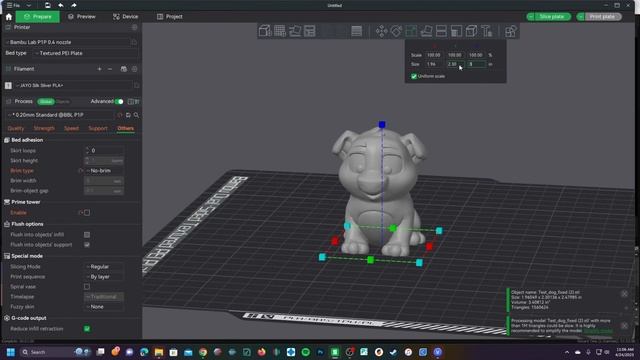Image resolution: width=640 pixels, height=360 pixels.
Task: Open the Support settings tab
Action: pyautogui.click(x=98, y=128)
